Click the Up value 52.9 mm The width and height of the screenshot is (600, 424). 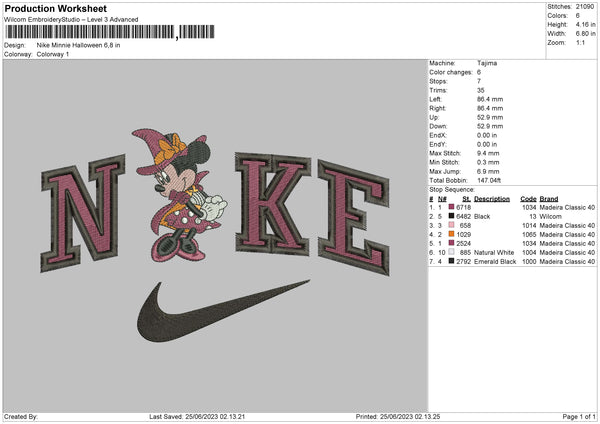pyautogui.click(x=490, y=117)
